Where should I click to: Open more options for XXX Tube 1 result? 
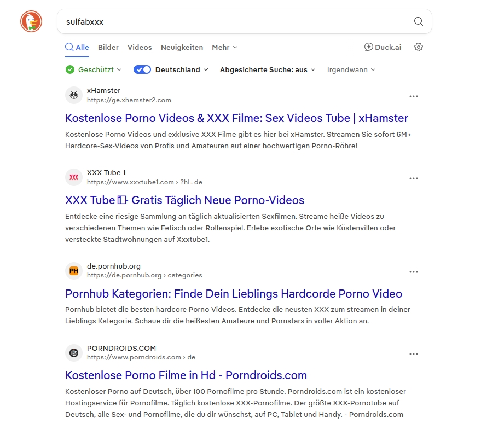(x=413, y=178)
